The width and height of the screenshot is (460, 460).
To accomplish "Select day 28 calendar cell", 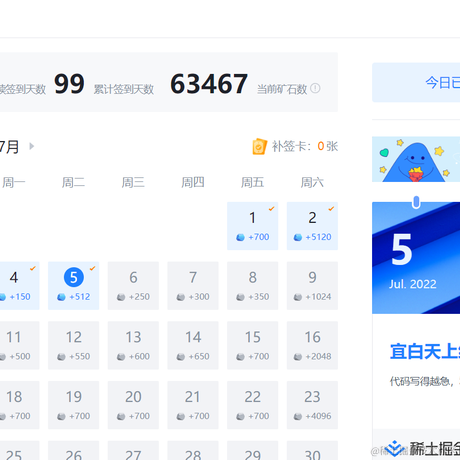I will click(x=193, y=450).
